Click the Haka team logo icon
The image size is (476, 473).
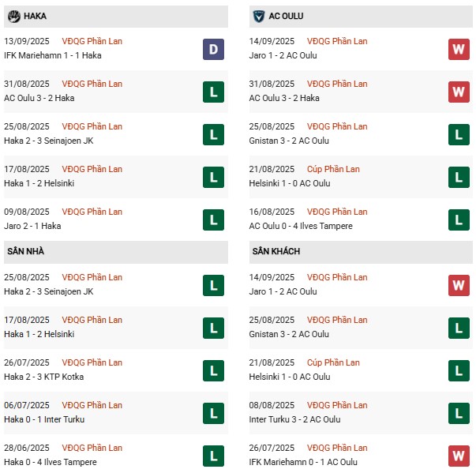tap(14, 16)
